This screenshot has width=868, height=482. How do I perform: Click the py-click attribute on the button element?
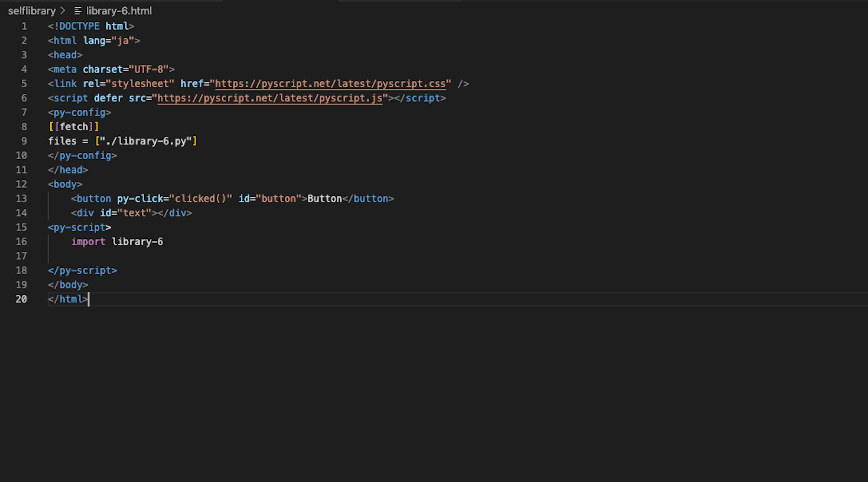[139, 198]
